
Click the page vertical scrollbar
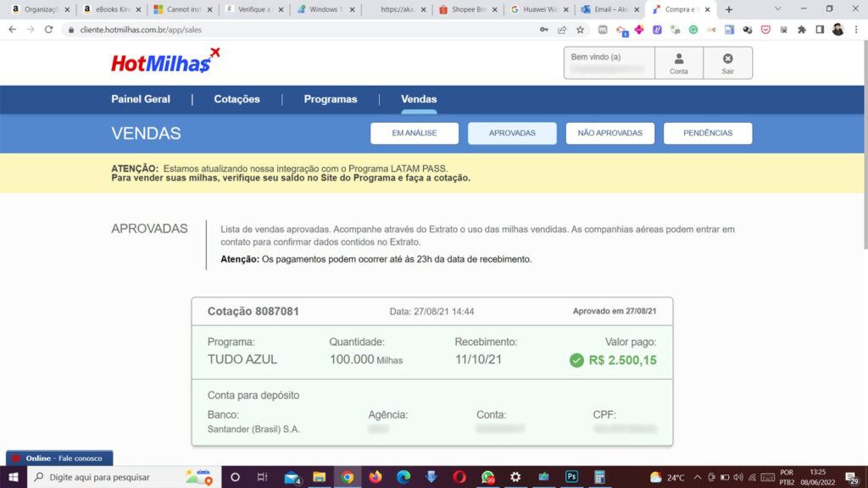tap(864, 145)
